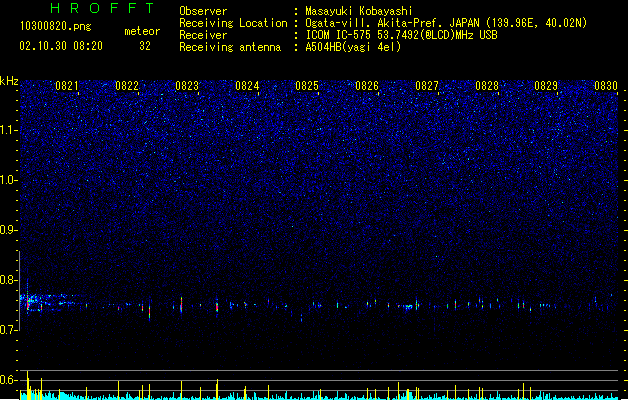Click the Receiving Location label
This screenshot has width=629, height=400.
(233, 23)
